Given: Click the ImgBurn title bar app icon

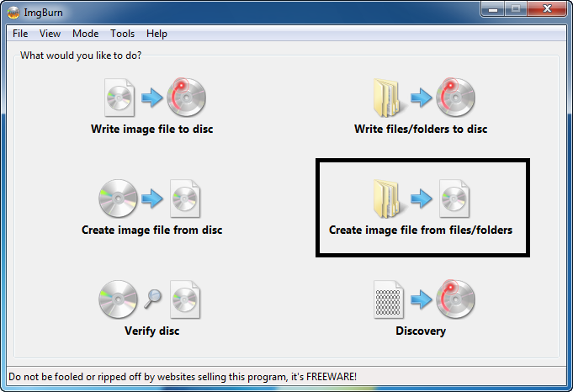Looking at the screenshot, I should point(13,13).
